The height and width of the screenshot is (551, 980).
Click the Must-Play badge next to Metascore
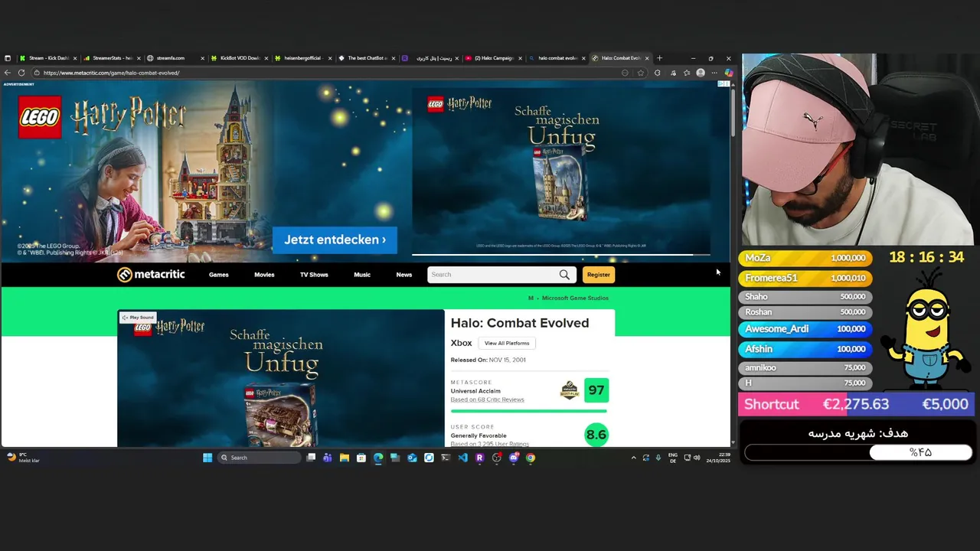(x=570, y=390)
